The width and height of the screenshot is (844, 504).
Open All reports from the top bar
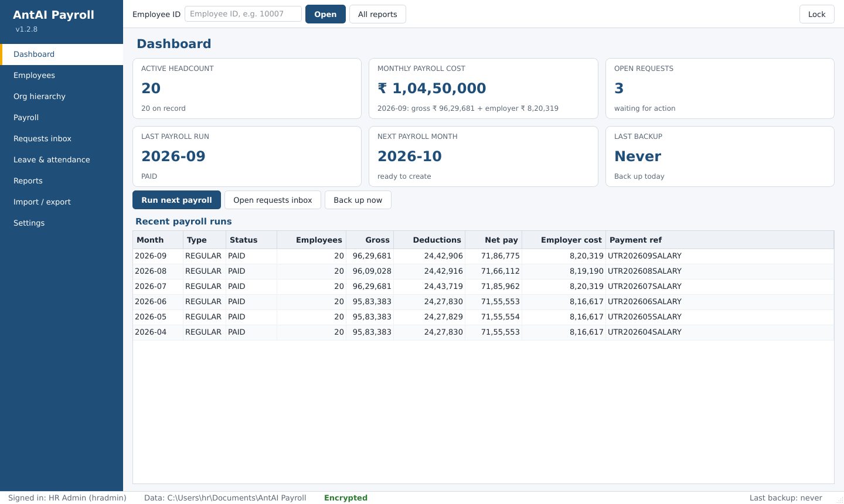377,14
